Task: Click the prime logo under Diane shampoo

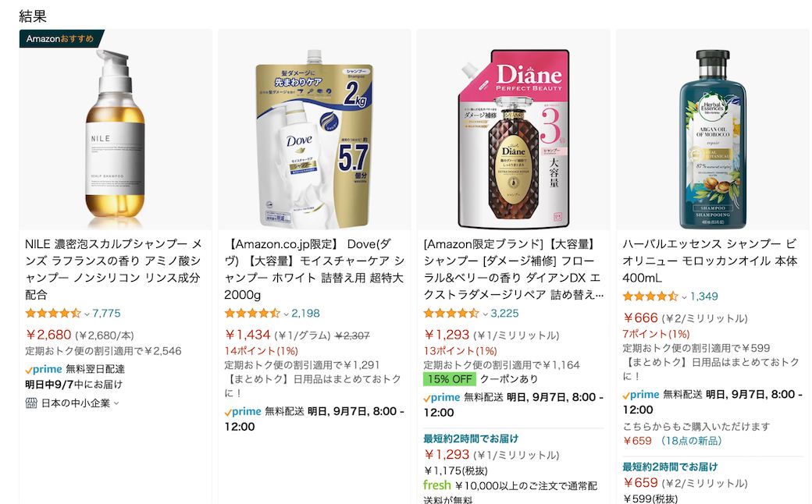Action: 442,397
